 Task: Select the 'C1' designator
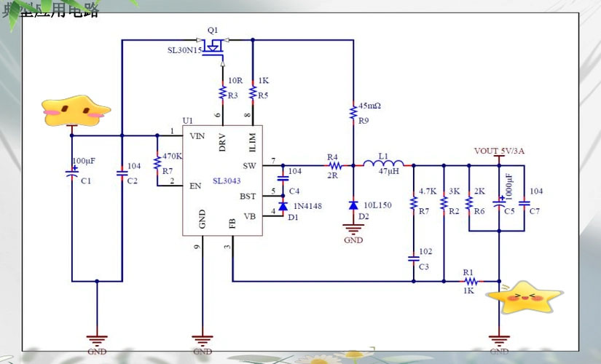tap(86, 181)
